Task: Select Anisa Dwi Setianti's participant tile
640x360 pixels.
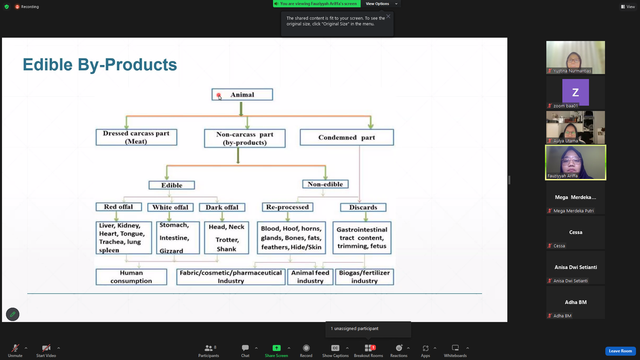Action: tap(576, 268)
